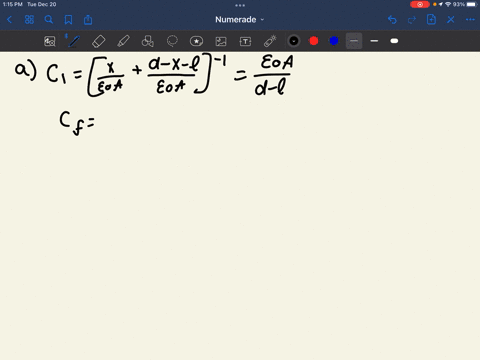480x360 pixels.
Task: Expand the multitasking dots at top
Action: tap(240, 5)
